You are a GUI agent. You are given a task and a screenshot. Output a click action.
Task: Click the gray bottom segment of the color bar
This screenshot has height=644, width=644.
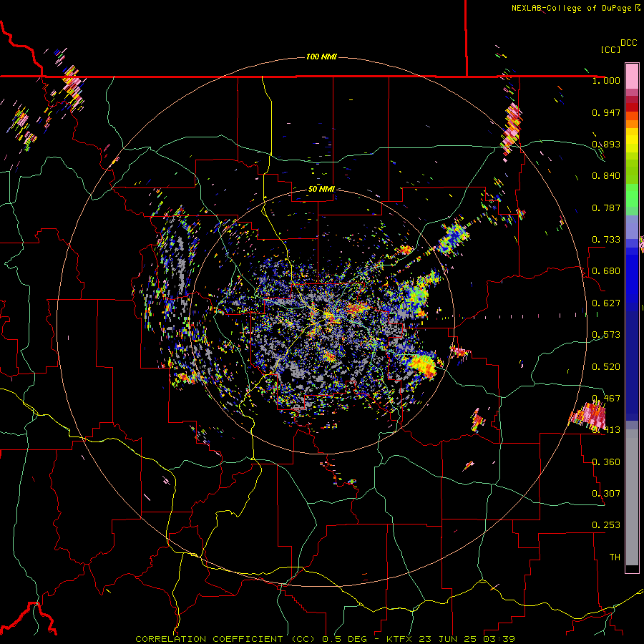632,497
